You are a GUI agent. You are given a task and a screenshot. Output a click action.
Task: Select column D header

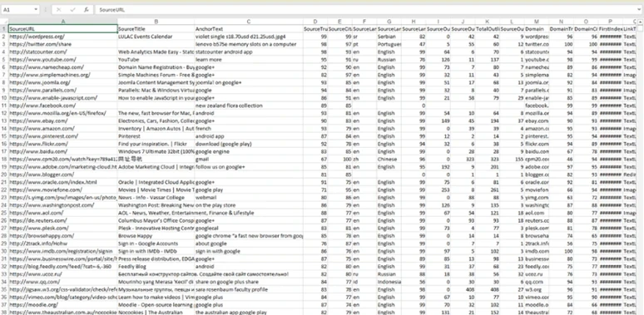point(315,22)
